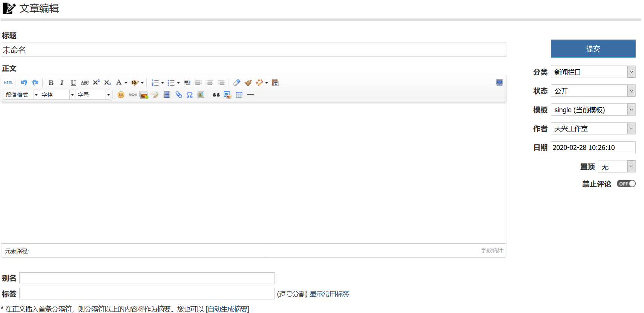644x313 pixels.
Task: Toggle bold formatting
Action: point(51,82)
